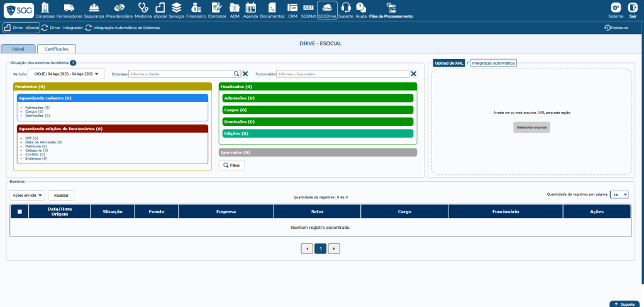644x307 pixels.
Task: Open the Ações em lote dropdown
Action: click(28, 195)
